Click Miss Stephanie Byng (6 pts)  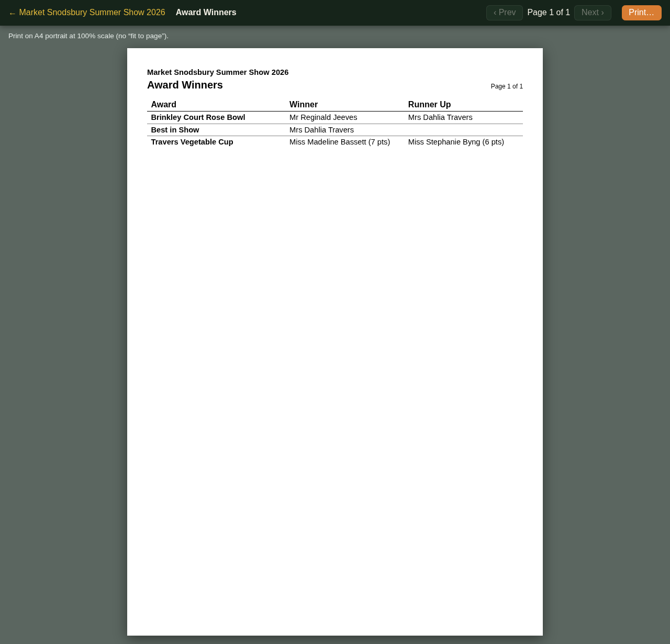(x=456, y=142)
